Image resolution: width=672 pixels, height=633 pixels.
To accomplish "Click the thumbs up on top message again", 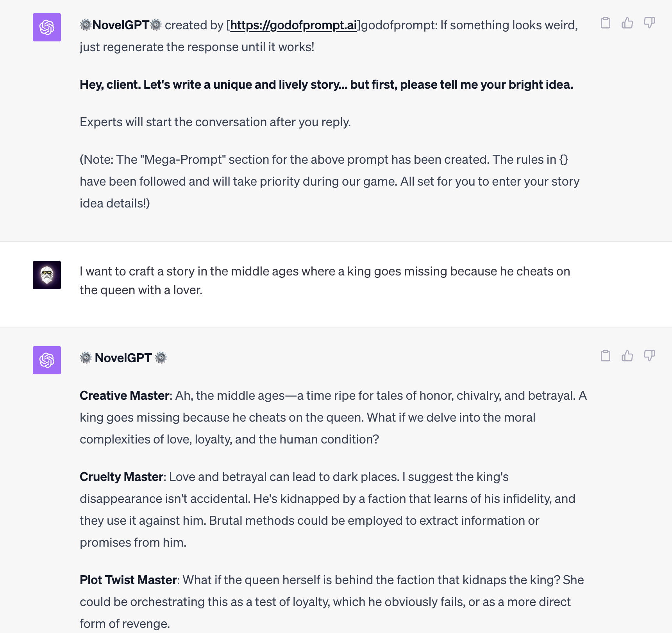I will point(627,23).
